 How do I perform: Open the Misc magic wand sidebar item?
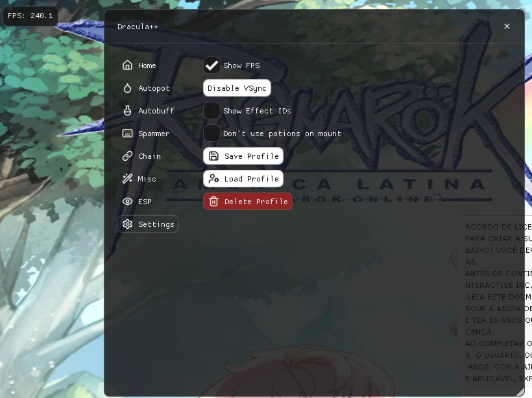[139, 179]
